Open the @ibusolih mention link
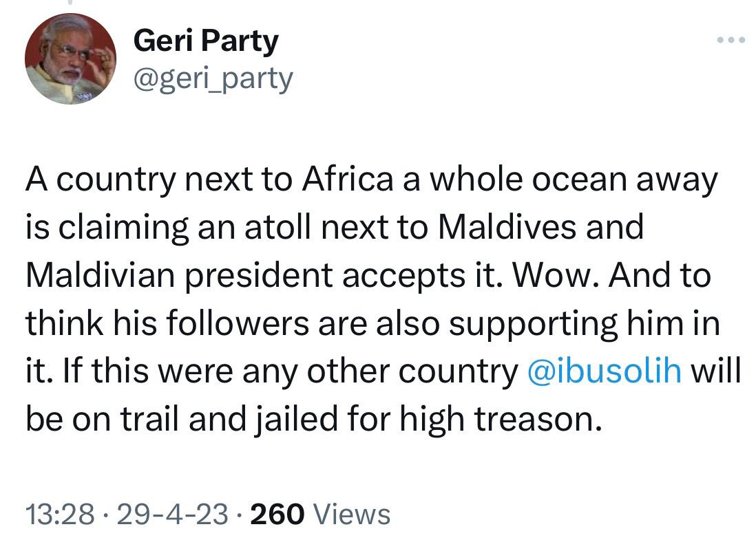 [x=605, y=371]
